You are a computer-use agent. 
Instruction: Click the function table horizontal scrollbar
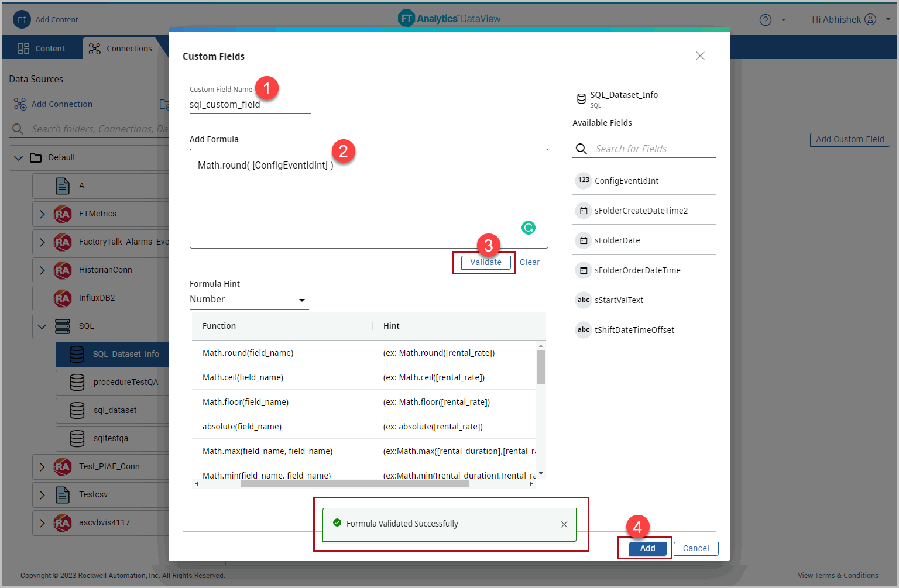[x=354, y=484]
